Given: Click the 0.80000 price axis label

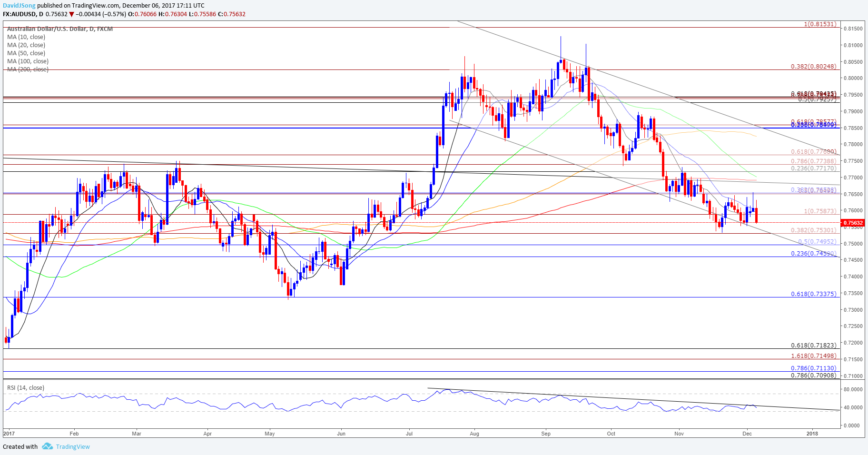Looking at the screenshot, I should (853, 78).
